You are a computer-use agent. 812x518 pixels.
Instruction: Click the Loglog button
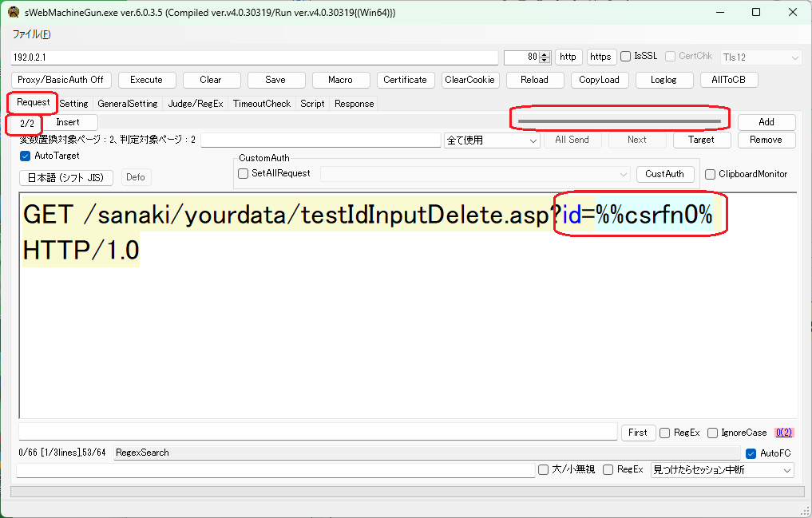pyautogui.click(x=664, y=80)
